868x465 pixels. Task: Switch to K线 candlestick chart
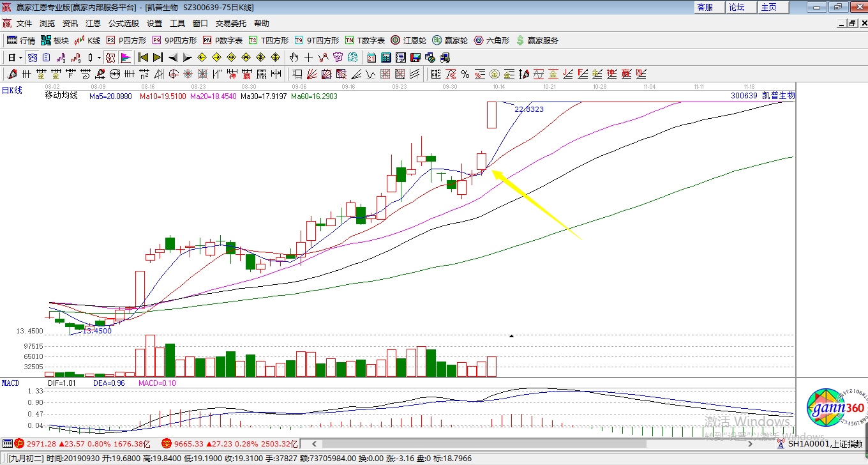point(87,40)
